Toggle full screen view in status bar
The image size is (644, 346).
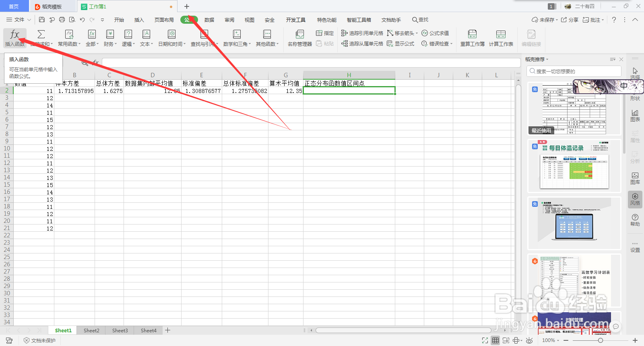click(485, 340)
